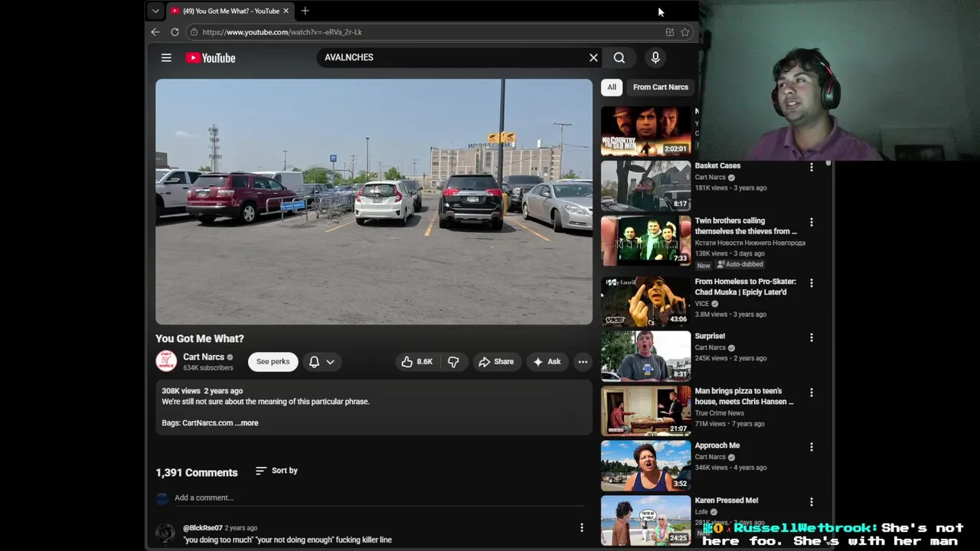This screenshot has height=551, width=980.
Task: Open the No Country for Old Men thumbnail
Action: point(645,131)
